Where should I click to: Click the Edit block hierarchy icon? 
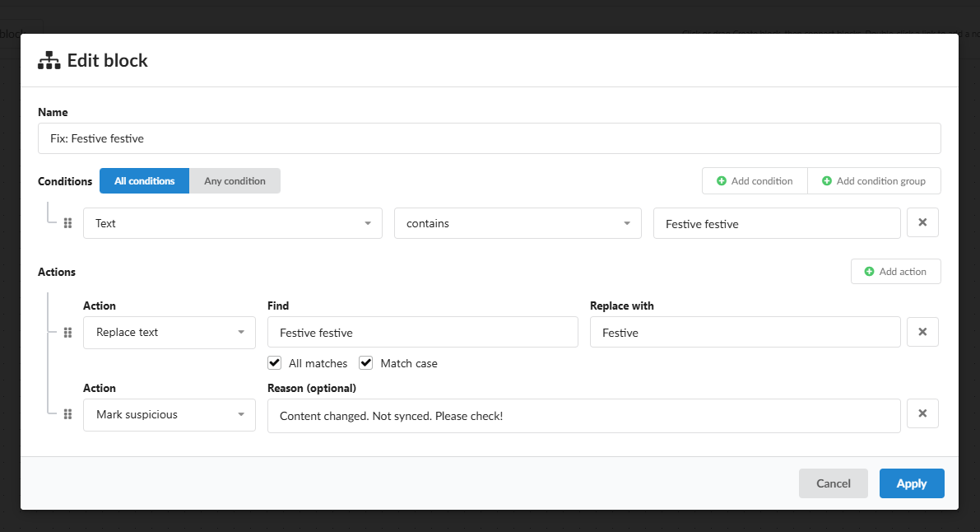point(49,61)
